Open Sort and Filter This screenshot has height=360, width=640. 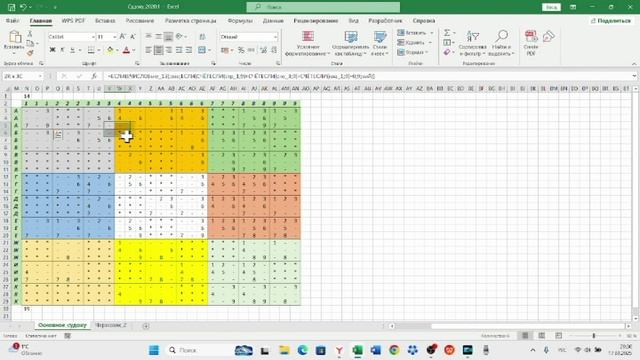(x=472, y=42)
